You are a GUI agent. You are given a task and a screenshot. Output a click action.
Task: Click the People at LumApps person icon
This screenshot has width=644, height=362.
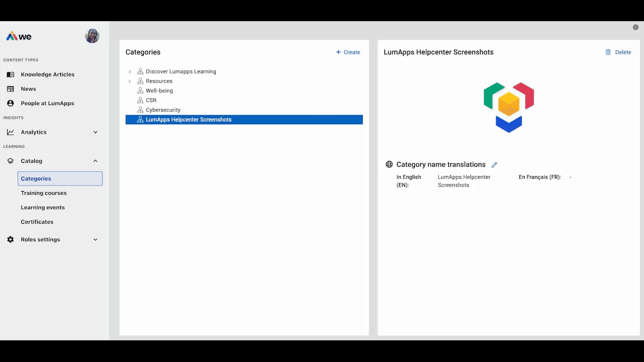[11, 103]
